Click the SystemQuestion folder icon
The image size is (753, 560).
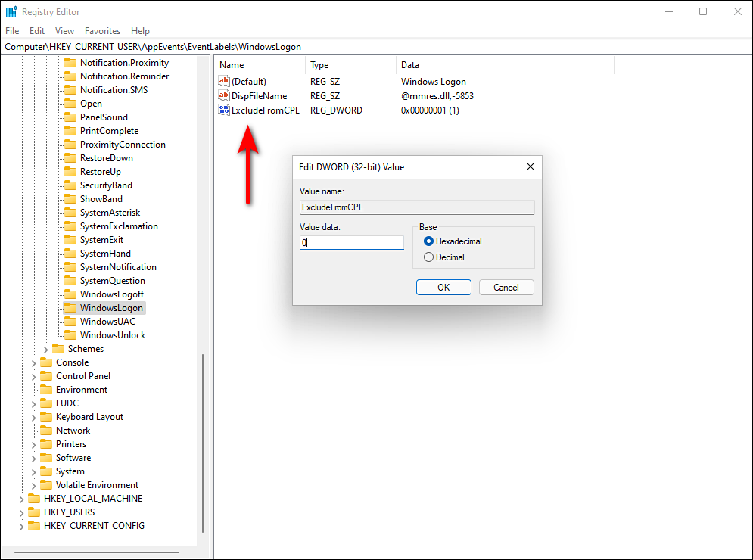(x=70, y=281)
